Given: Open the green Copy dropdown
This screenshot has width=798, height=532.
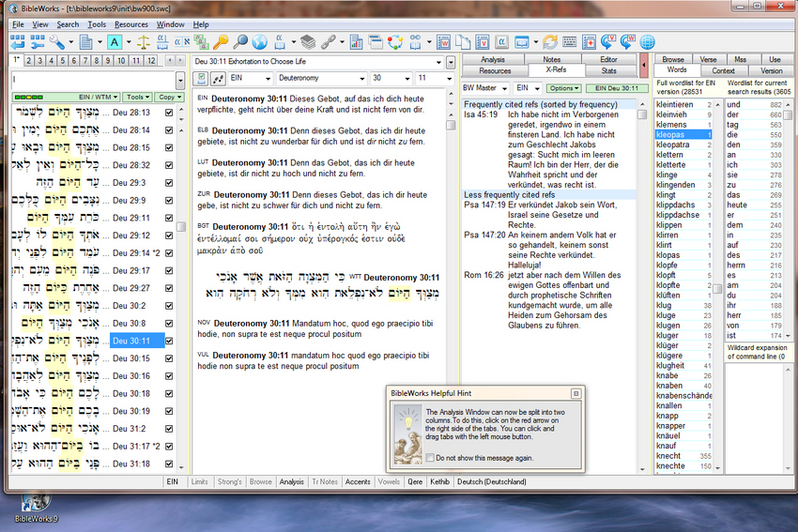Looking at the screenshot, I should (170, 97).
